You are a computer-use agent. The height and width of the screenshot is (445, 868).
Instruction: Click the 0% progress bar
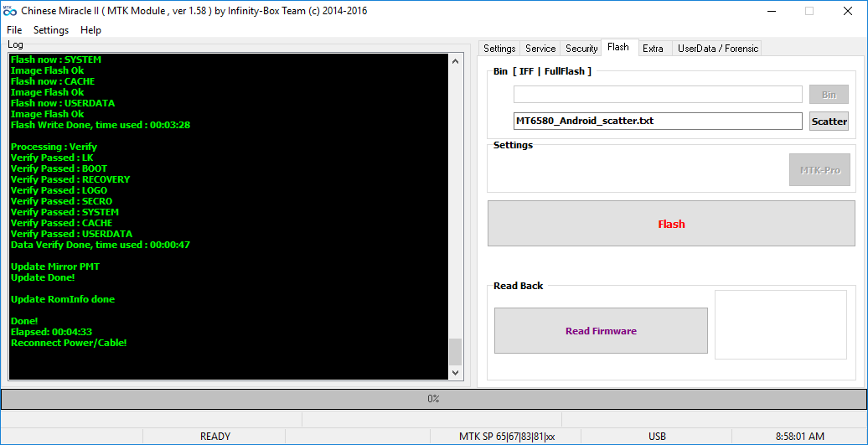point(433,399)
